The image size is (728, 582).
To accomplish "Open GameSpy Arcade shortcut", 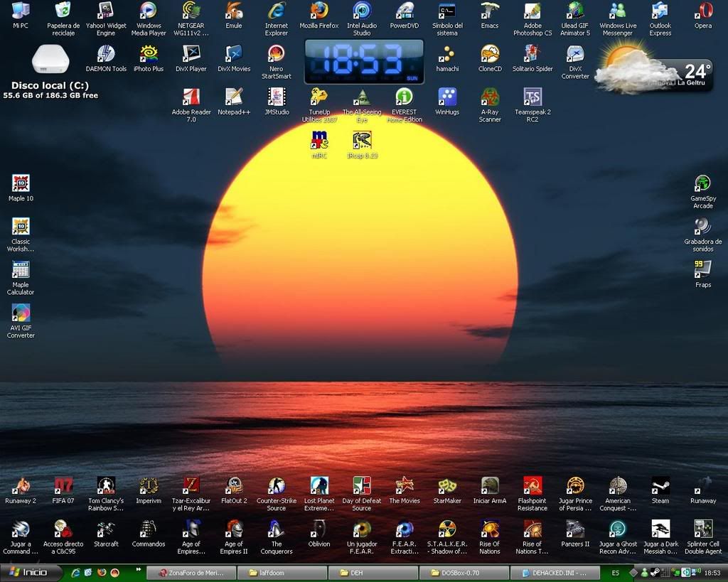I will (702, 185).
